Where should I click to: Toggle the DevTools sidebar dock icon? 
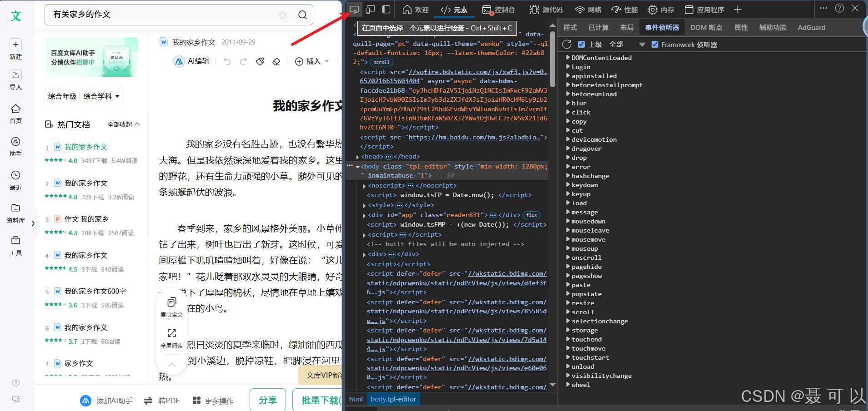tap(386, 10)
